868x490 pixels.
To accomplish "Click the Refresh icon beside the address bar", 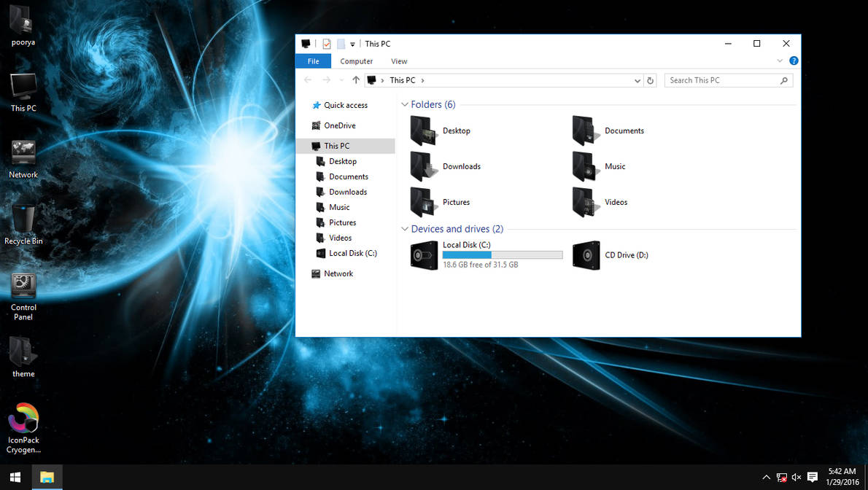I will 650,80.
